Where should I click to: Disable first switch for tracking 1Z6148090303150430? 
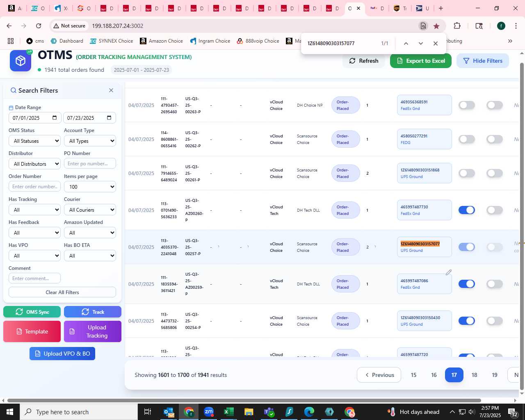pos(467,321)
